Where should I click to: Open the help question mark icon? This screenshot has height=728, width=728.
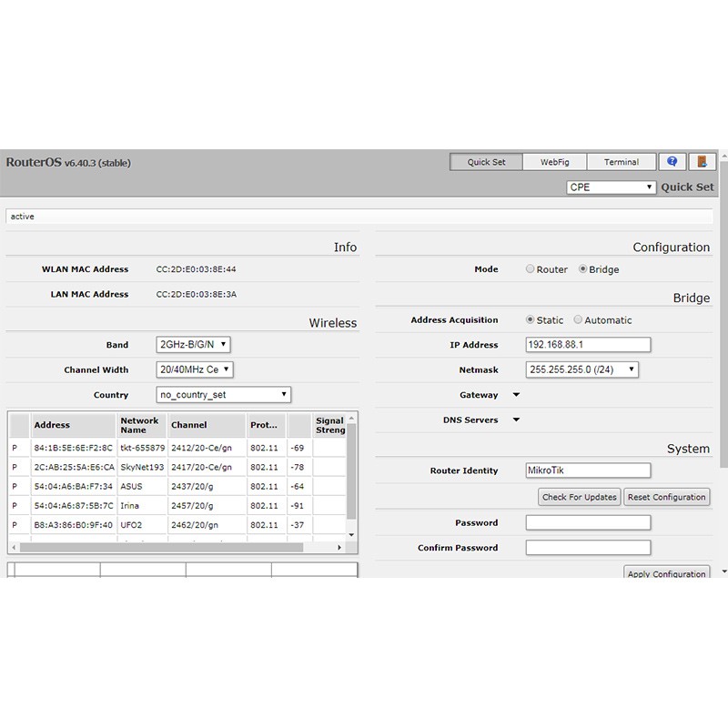[x=672, y=162]
